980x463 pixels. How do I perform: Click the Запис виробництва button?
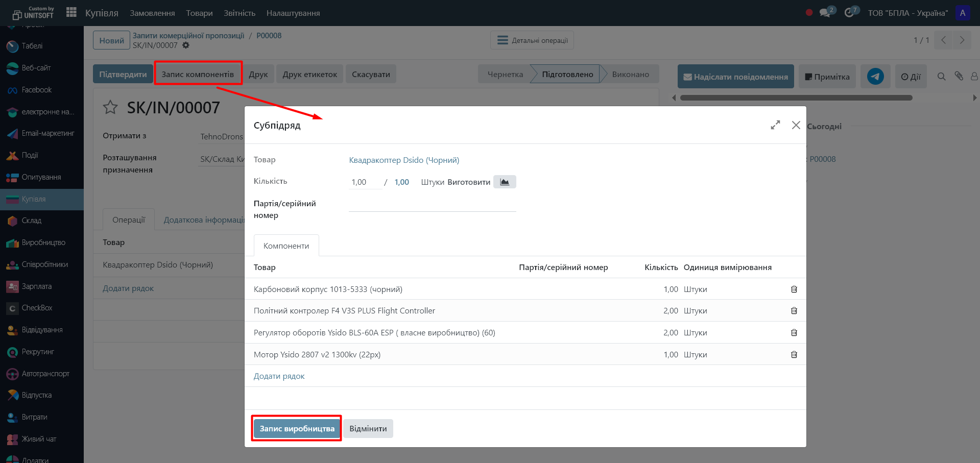pyautogui.click(x=297, y=429)
